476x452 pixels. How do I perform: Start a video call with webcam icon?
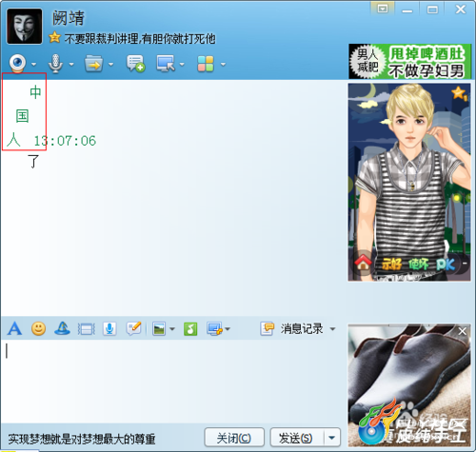click(x=17, y=63)
